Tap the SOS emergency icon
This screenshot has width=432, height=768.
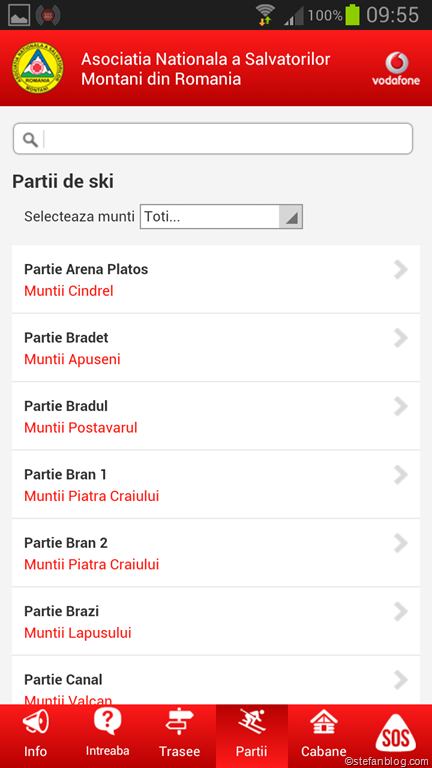[x=395, y=733]
